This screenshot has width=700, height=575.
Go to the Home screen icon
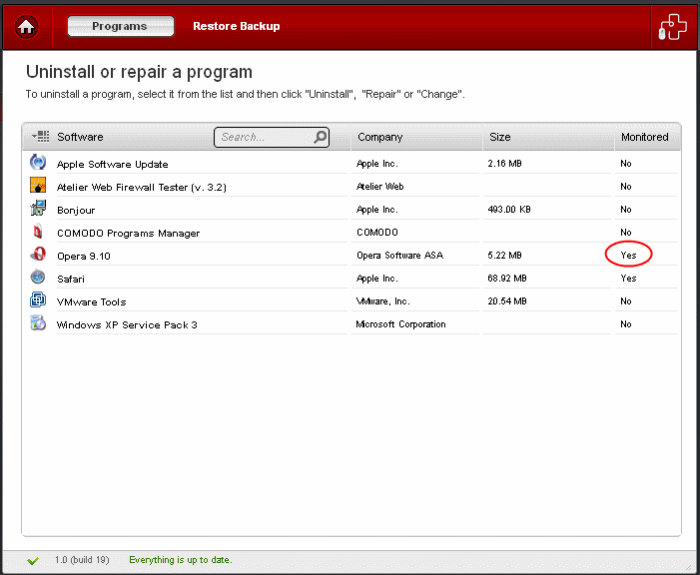26,27
